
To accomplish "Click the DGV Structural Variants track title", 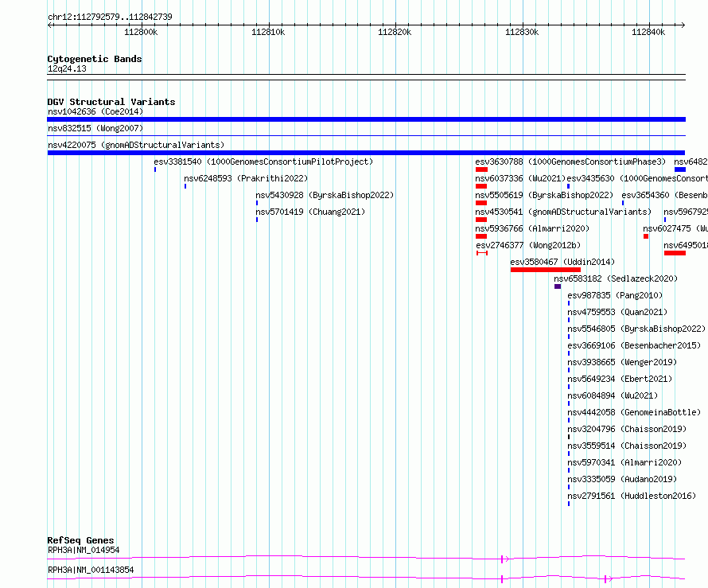I will pos(111,102).
